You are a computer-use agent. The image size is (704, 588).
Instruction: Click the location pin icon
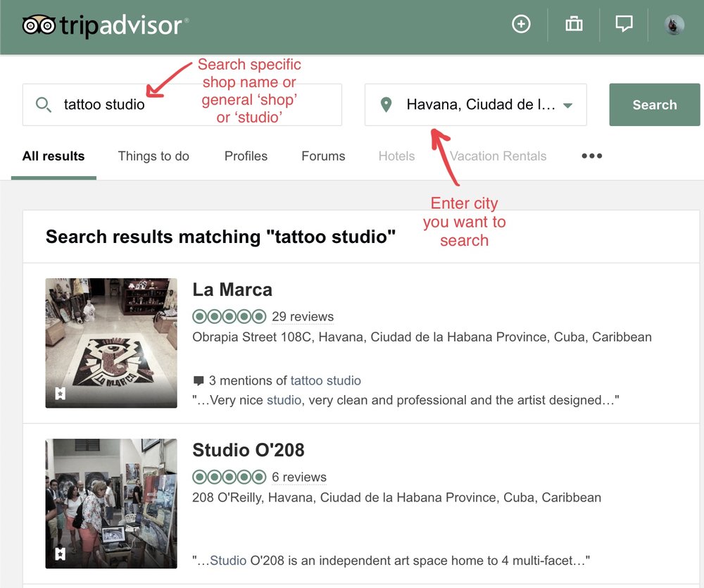pyautogui.click(x=386, y=105)
